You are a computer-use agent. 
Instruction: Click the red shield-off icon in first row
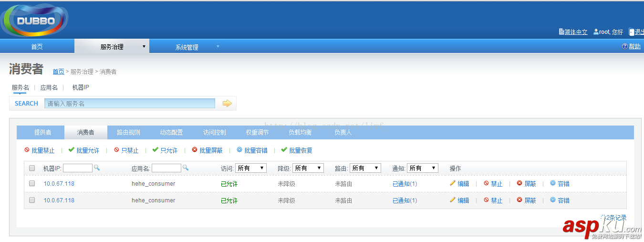[519, 183]
